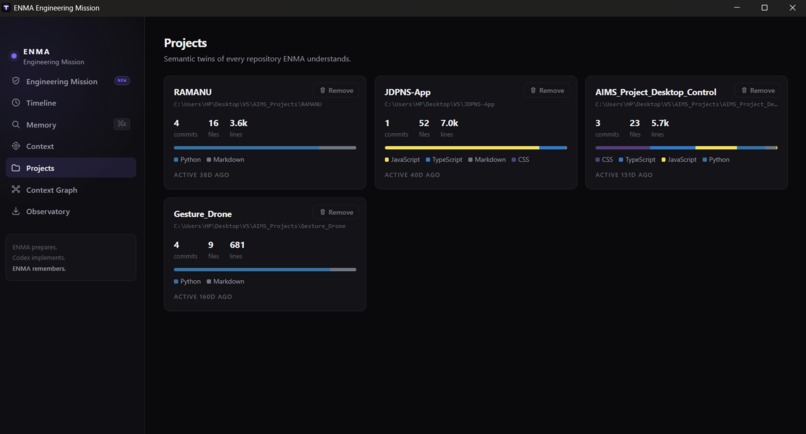
Task: Click Markdown label on Gesture_Drone card
Action: pyautogui.click(x=229, y=282)
